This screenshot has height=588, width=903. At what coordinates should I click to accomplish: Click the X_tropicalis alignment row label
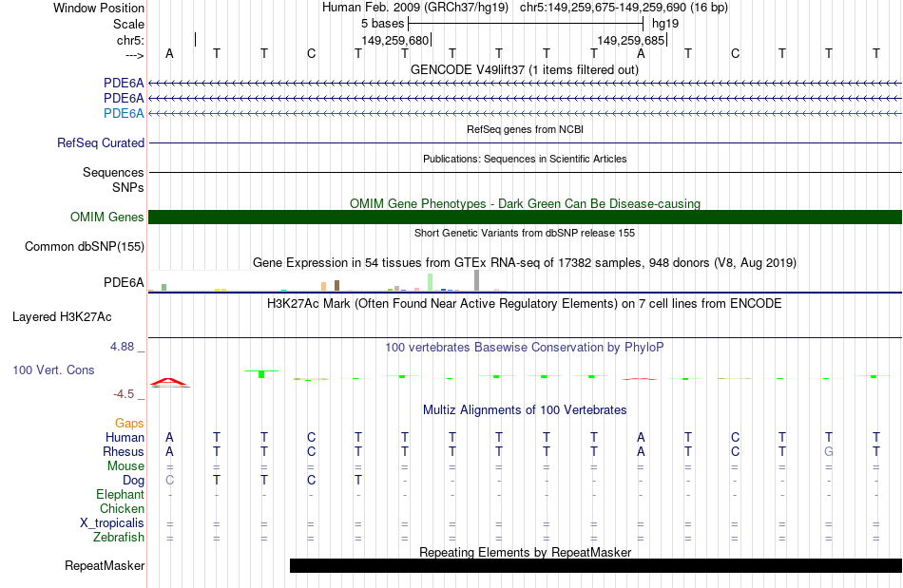(x=112, y=523)
